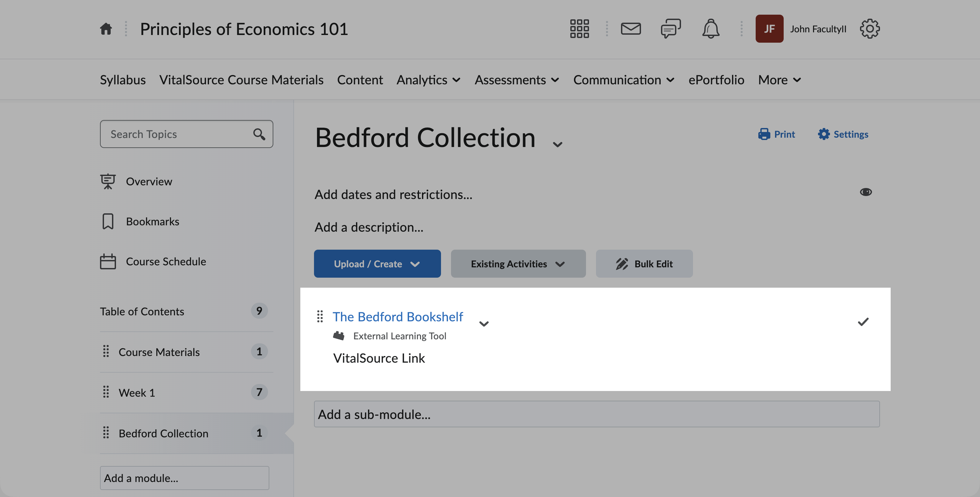Expand the Assessments menu
The width and height of the screenshot is (980, 497).
pyautogui.click(x=517, y=80)
